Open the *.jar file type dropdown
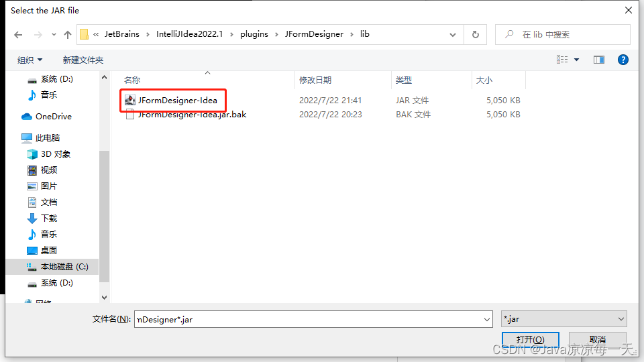Screen dimensions: 644x362 [564, 319]
